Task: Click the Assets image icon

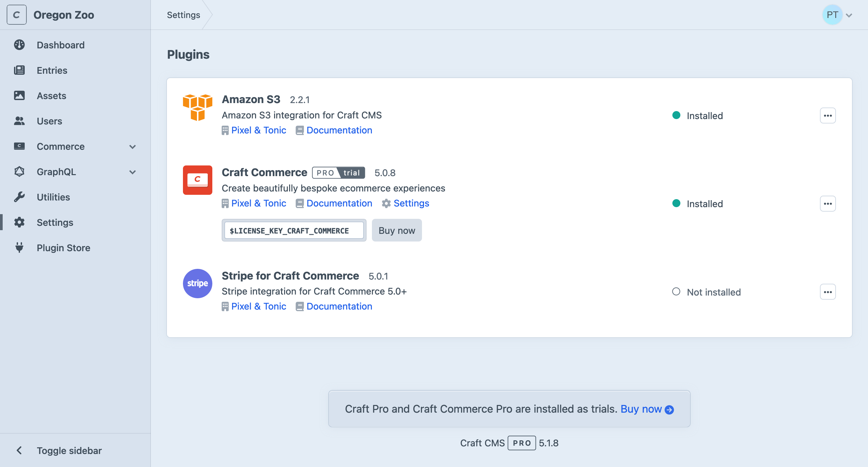Action: [x=20, y=96]
